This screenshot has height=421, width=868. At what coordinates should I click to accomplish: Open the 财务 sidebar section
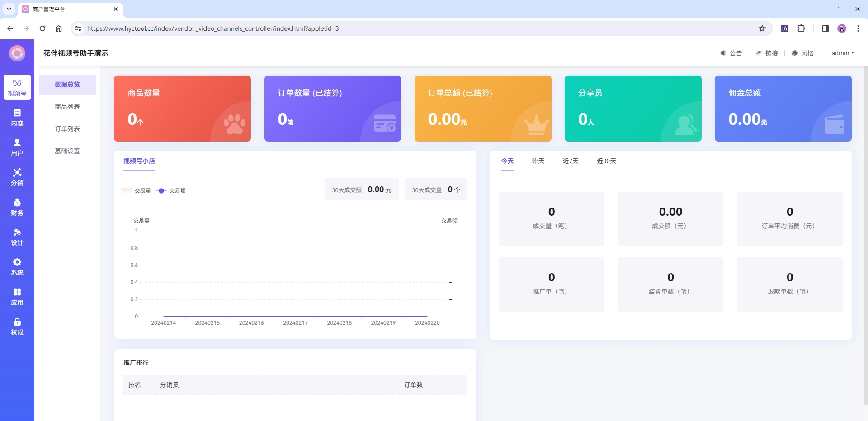[x=17, y=207]
